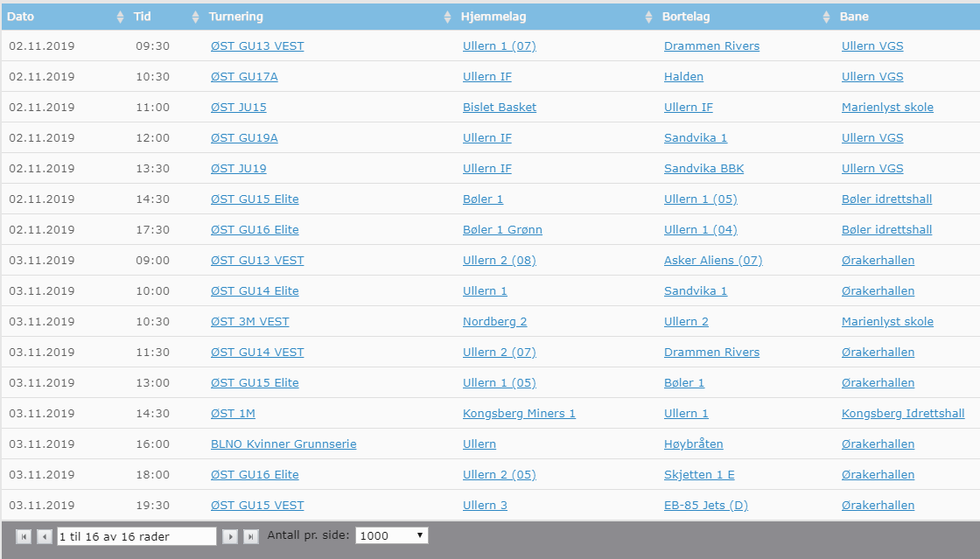Select the Høybråten away team link
Image resolution: width=980 pixels, height=559 pixels.
point(693,444)
